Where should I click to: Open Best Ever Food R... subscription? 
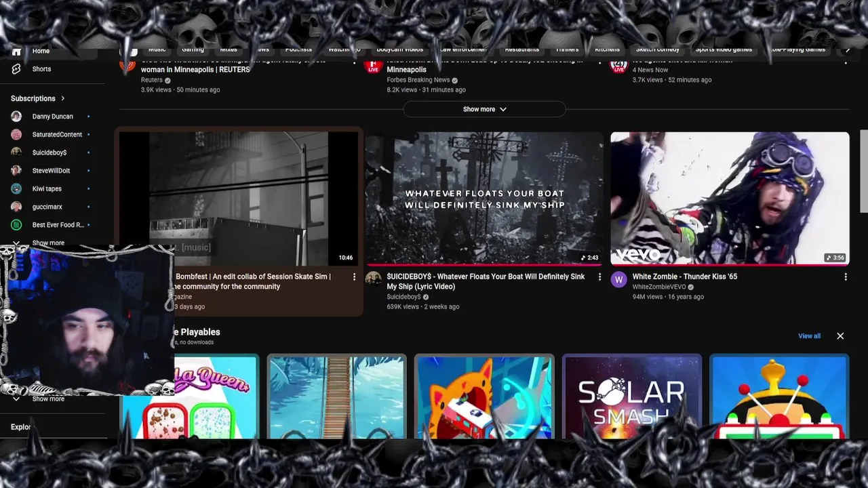click(58, 225)
